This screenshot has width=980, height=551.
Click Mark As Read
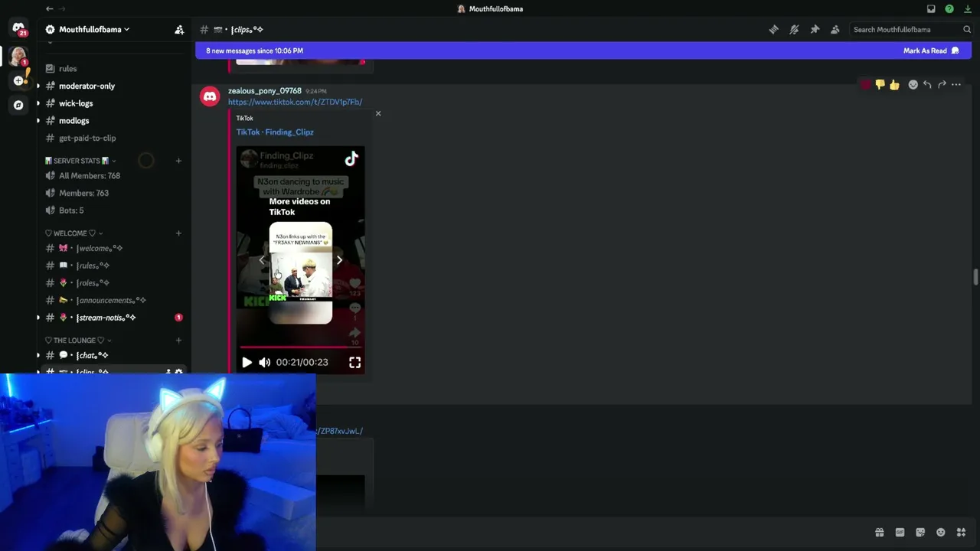click(930, 51)
